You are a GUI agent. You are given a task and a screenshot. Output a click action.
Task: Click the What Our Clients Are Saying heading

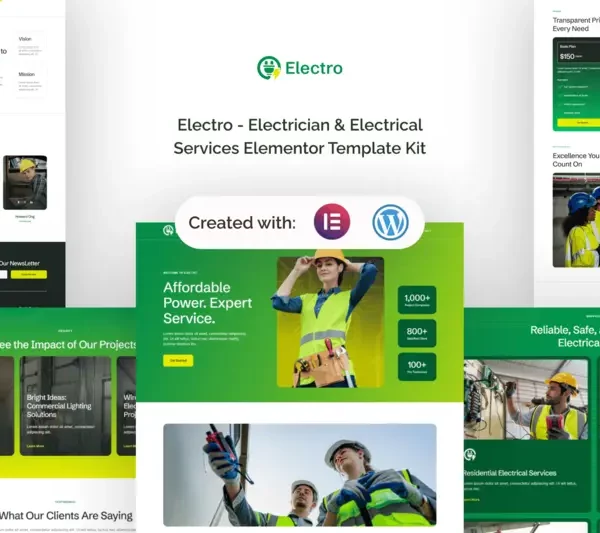pos(66,515)
